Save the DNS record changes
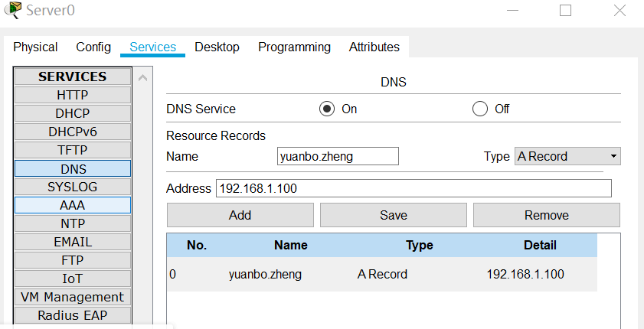This screenshot has height=329, width=644. (393, 215)
